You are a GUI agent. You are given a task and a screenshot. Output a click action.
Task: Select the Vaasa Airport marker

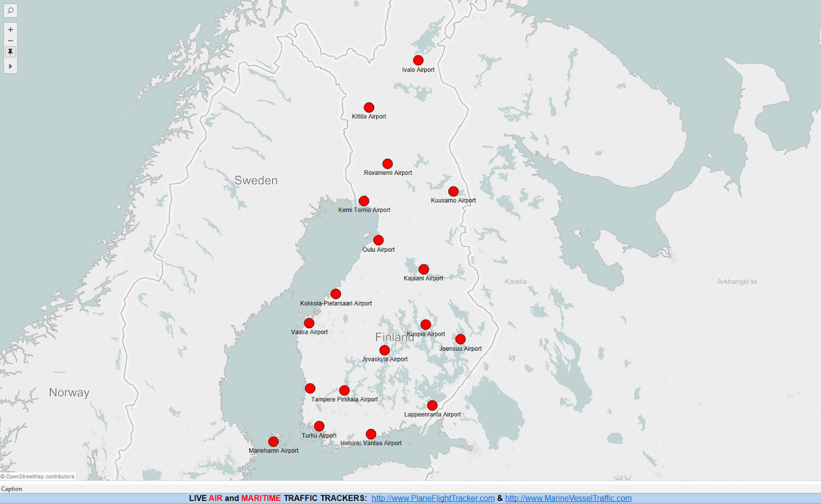[x=309, y=322]
